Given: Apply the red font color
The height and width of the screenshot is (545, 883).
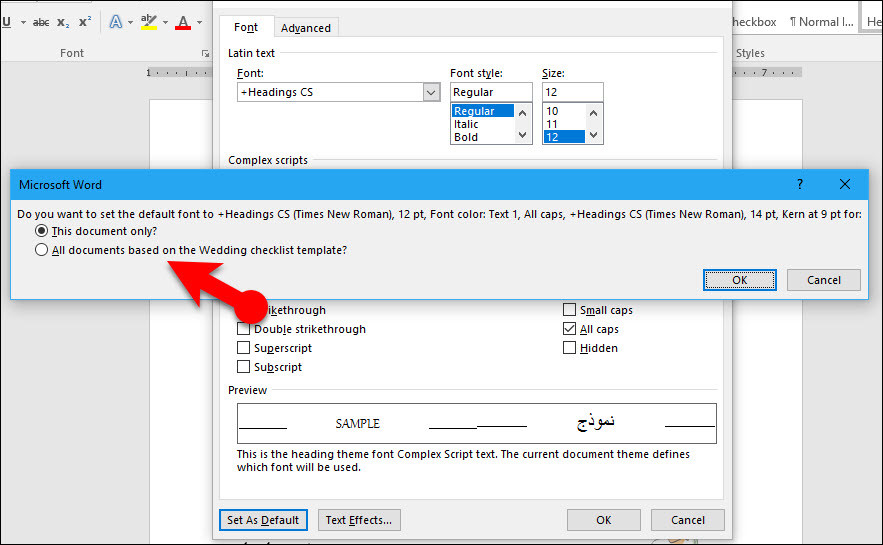Looking at the screenshot, I should click(x=183, y=22).
